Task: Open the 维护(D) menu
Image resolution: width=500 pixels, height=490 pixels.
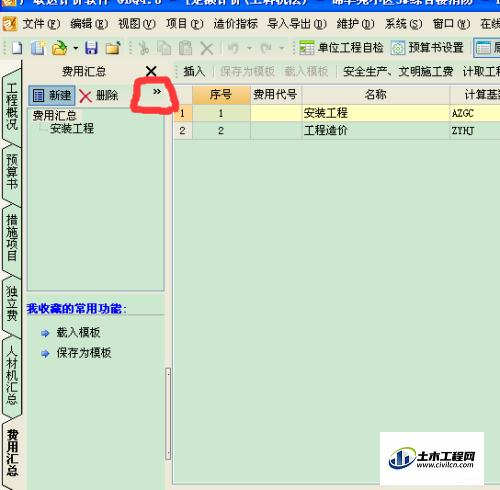Action: [355, 24]
